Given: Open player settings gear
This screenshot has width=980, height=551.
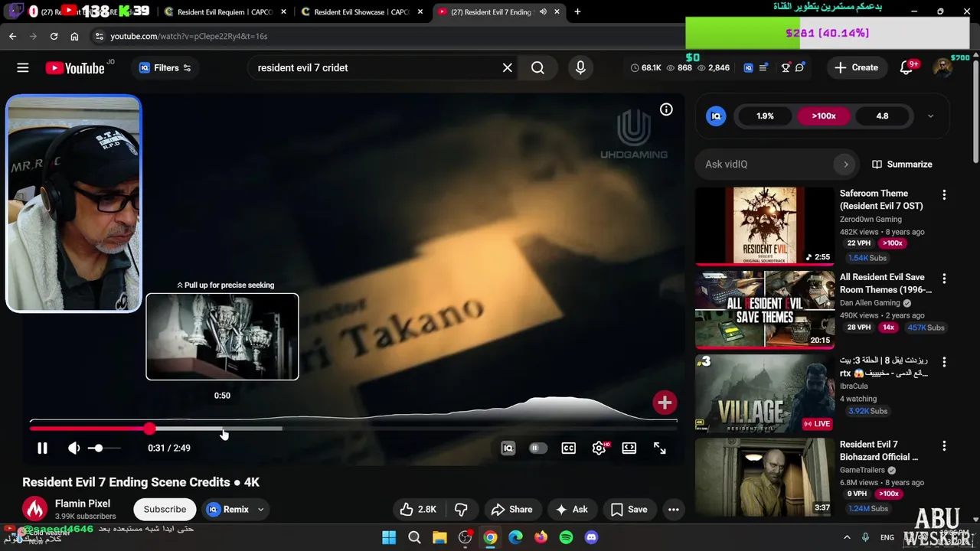Looking at the screenshot, I should click(599, 448).
